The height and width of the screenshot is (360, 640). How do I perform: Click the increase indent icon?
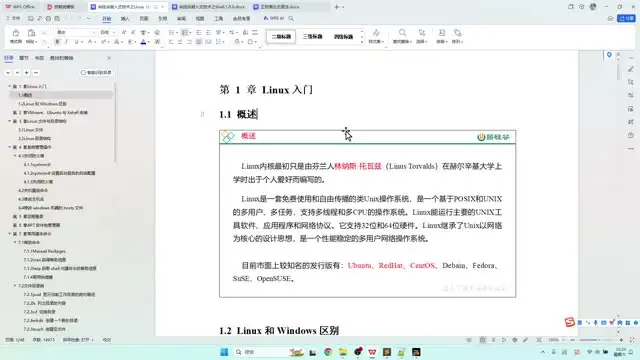(x=208, y=32)
